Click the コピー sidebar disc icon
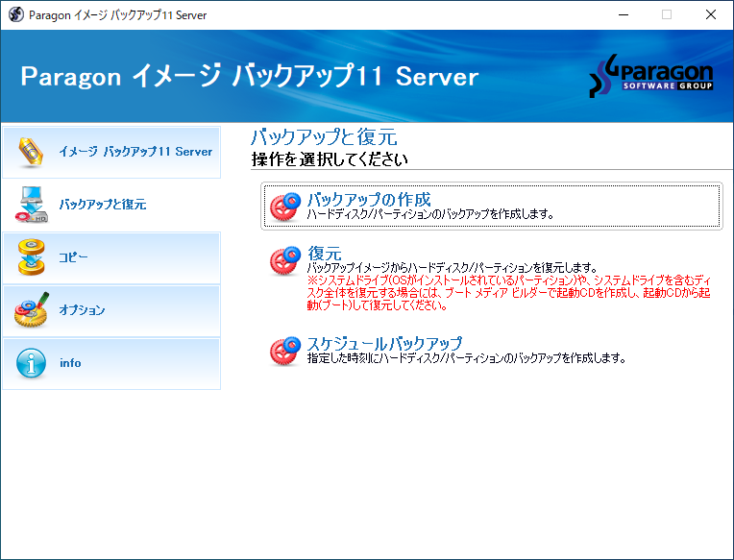The width and height of the screenshot is (734, 560). [32, 257]
